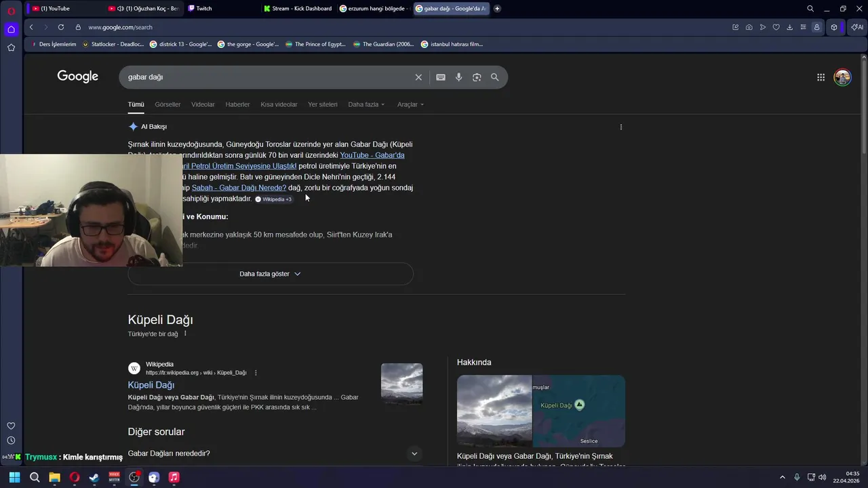Open Yer siteleri results tab
This screenshot has width=868, height=488.
[322, 104]
